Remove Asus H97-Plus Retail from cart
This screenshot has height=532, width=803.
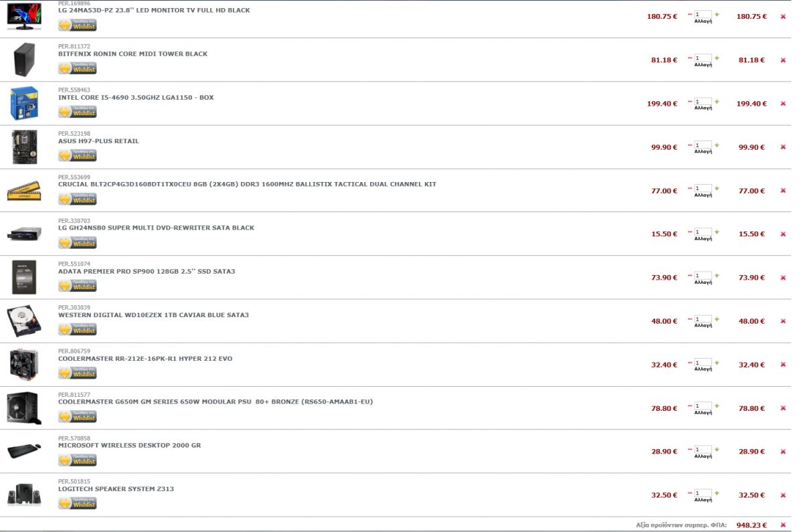click(x=783, y=147)
